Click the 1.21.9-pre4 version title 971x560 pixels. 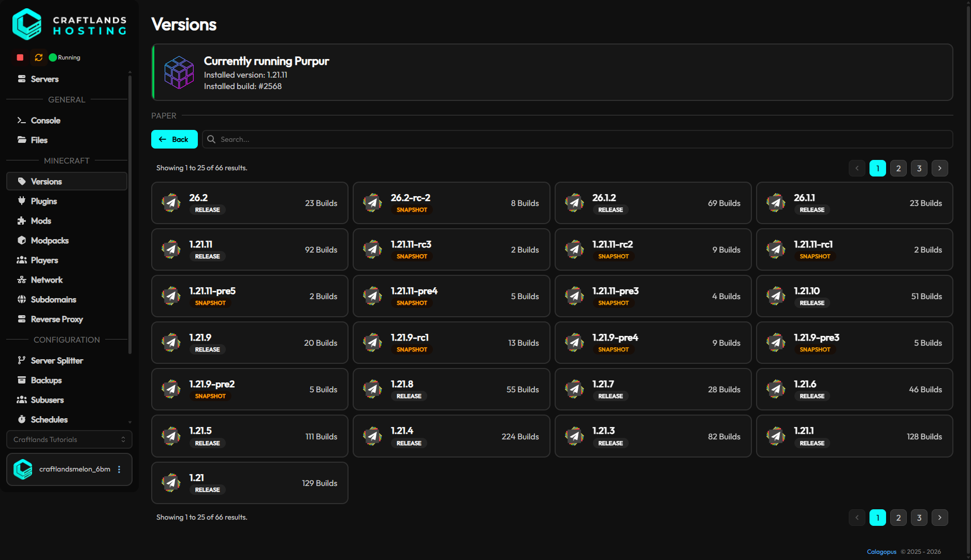tap(615, 337)
